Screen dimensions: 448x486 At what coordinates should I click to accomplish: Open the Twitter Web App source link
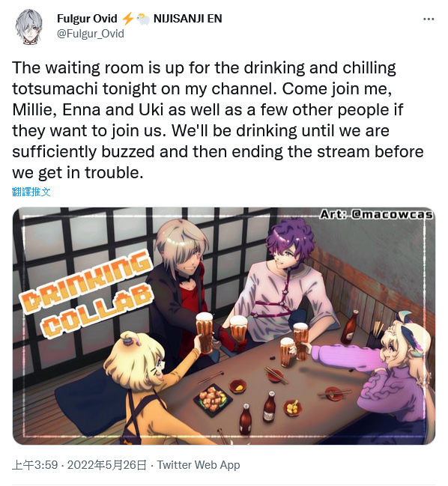click(x=199, y=465)
